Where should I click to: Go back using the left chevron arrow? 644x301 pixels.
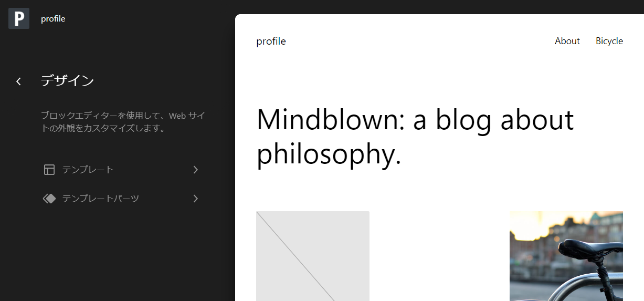click(x=19, y=81)
